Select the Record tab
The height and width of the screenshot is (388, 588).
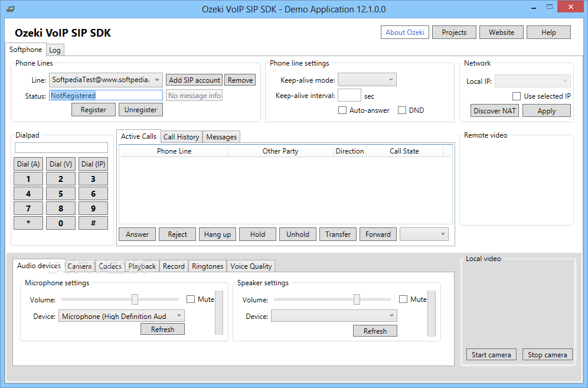(174, 266)
